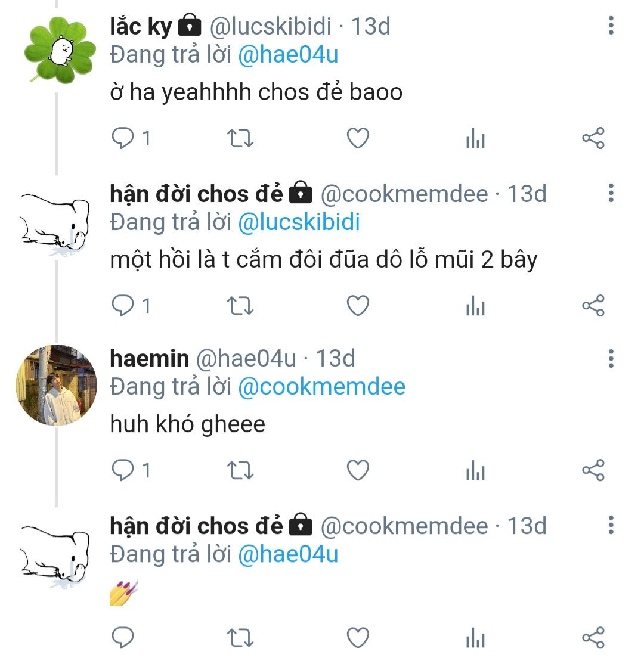
Task: Open the @hae04u mention in lắc ky's reply
Action: point(288,55)
